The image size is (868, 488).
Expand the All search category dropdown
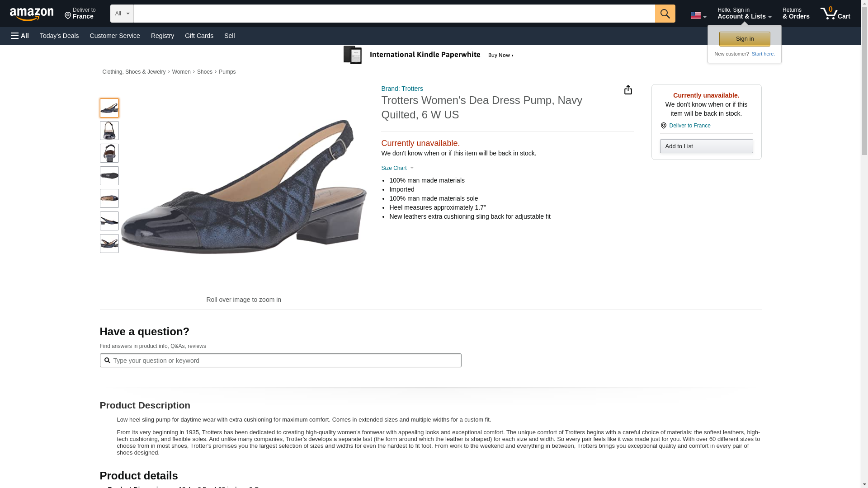[x=122, y=14]
